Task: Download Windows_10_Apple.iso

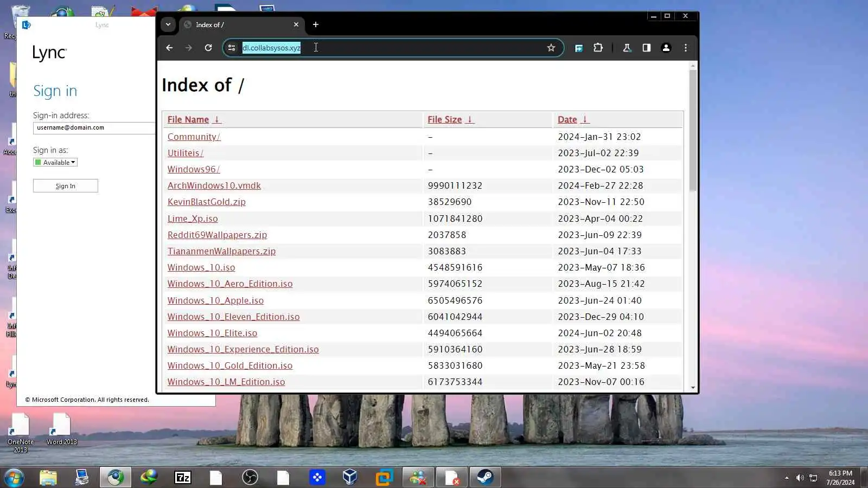Action: (x=215, y=300)
